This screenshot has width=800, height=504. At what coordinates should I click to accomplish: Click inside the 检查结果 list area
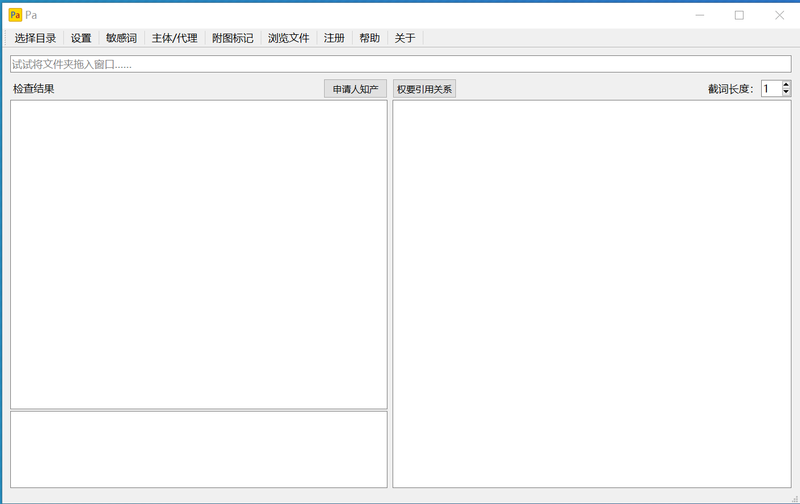coord(199,255)
